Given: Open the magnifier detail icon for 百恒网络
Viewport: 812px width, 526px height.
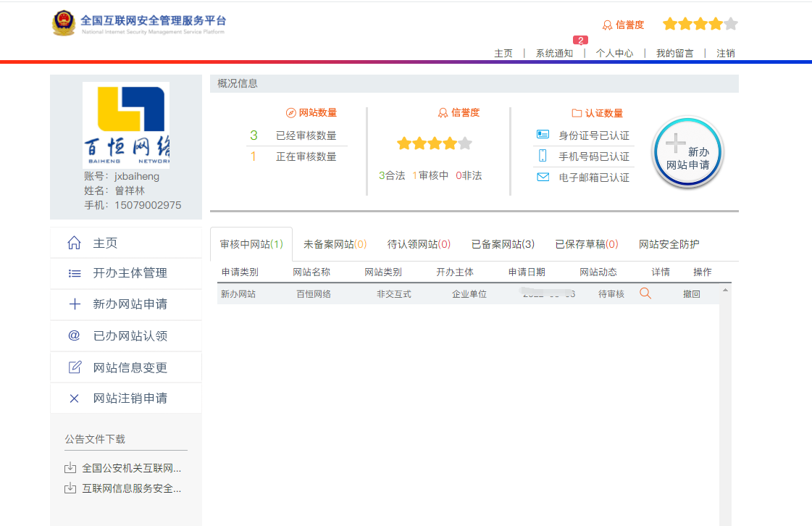Looking at the screenshot, I should coord(645,293).
